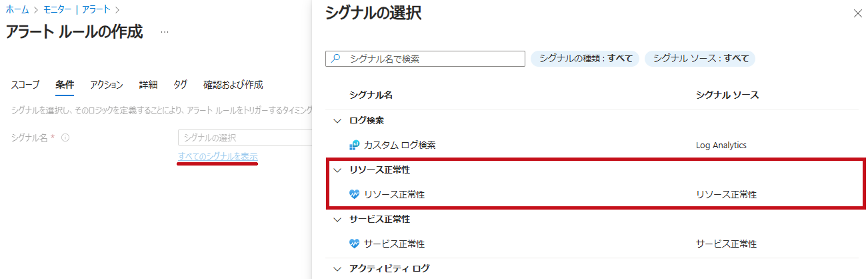The height and width of the screenshot is (279, 868).
Task: Switch to the アクション tab
Action: pos(107,85)
